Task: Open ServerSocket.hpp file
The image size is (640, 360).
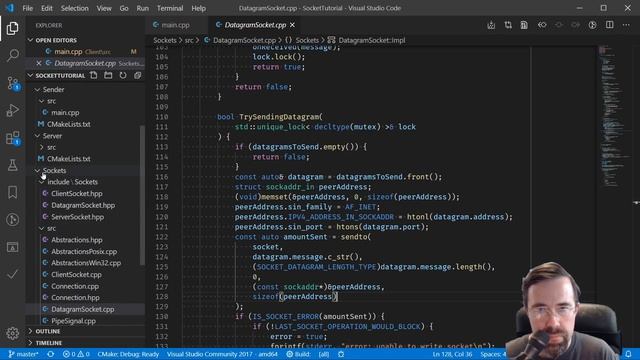Action: [x=78, y=217]
